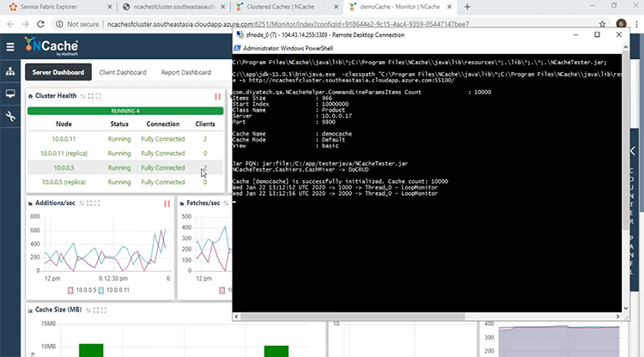Click the 10.0.0.11 (replica) node entry

tap(64, 154)
